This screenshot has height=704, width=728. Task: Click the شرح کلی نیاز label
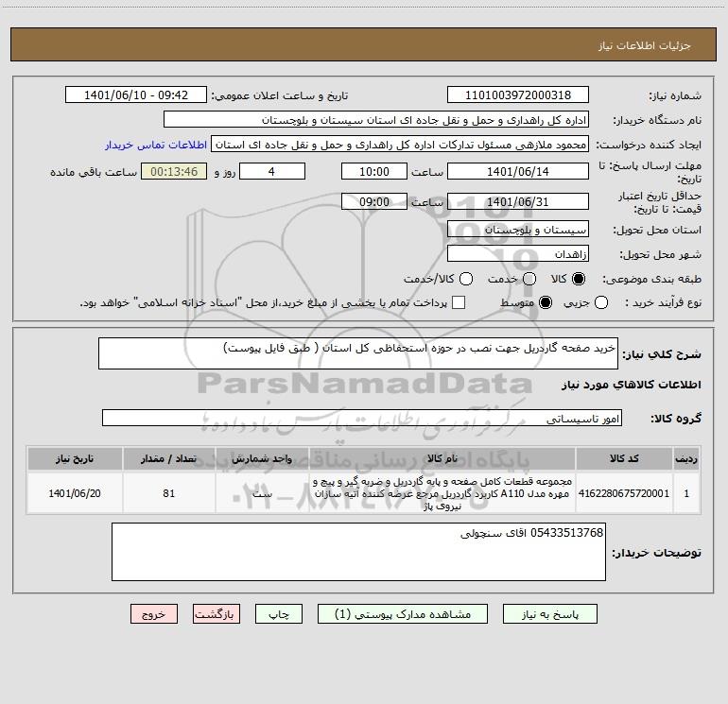click(662, 354)
